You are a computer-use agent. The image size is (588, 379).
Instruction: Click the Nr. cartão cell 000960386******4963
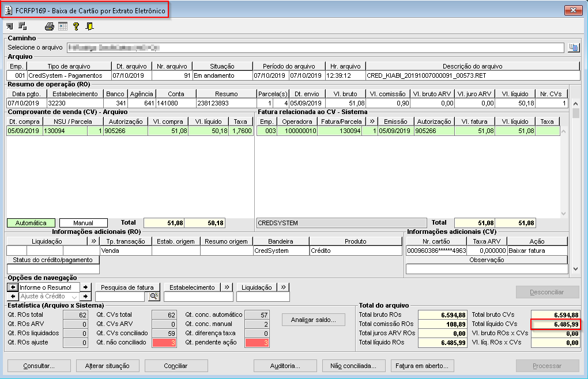(x=436, y=251)
